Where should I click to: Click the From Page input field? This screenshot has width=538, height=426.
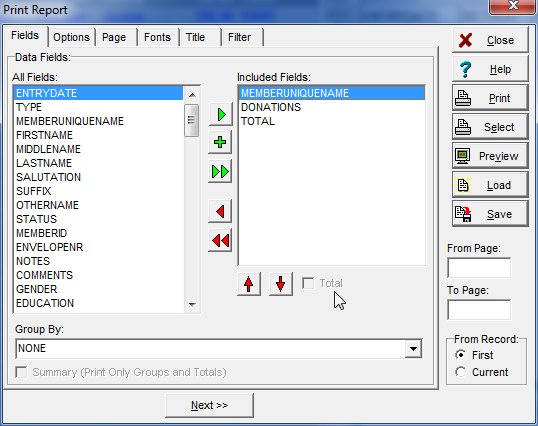(479, 268)
